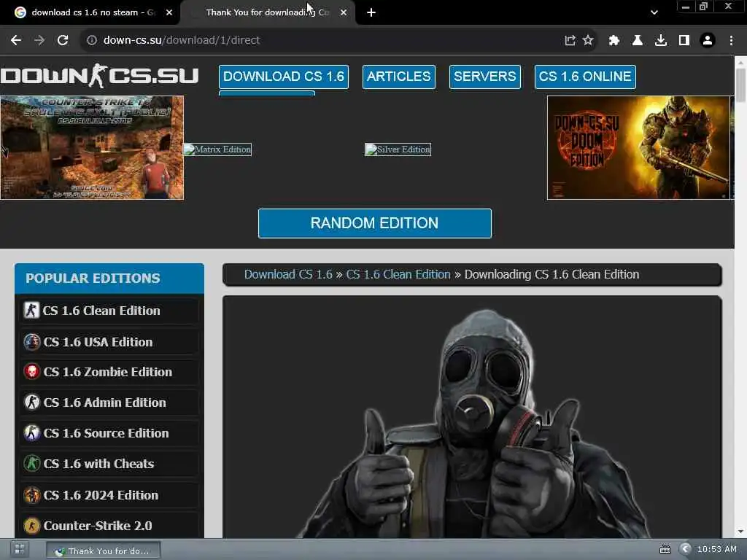Viewport: 747px width, 560px height.
Task: Click the system tray arrow icon
Action: click(685, 549)
